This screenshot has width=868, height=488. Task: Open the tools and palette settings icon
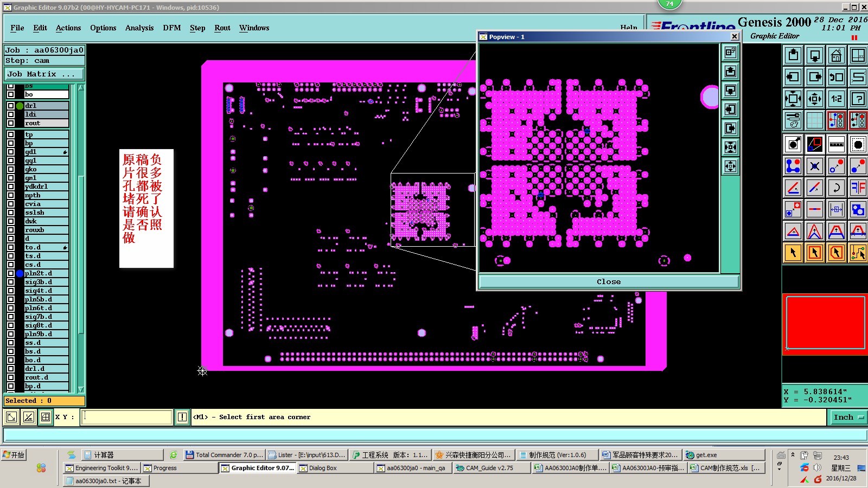click(x=793, y=120)
